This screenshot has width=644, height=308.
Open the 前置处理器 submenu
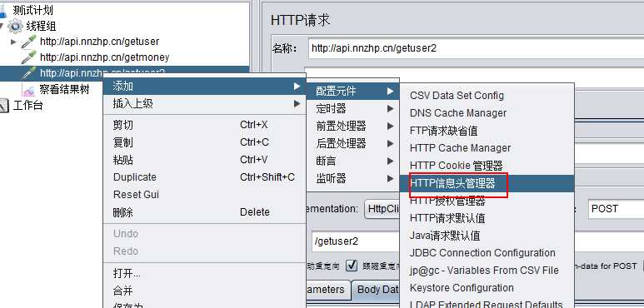click(x=352, y=126)
